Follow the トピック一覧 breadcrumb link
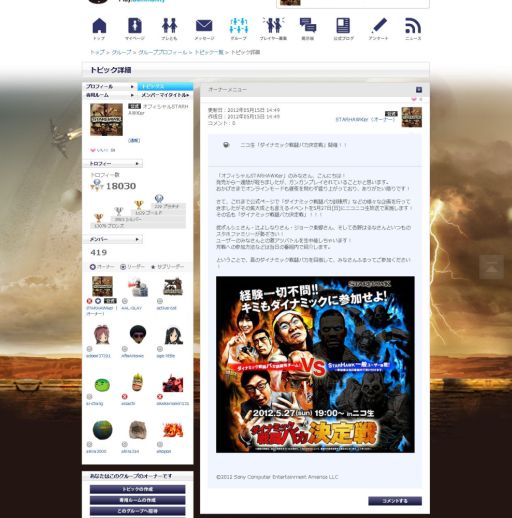 click(209, 52)
